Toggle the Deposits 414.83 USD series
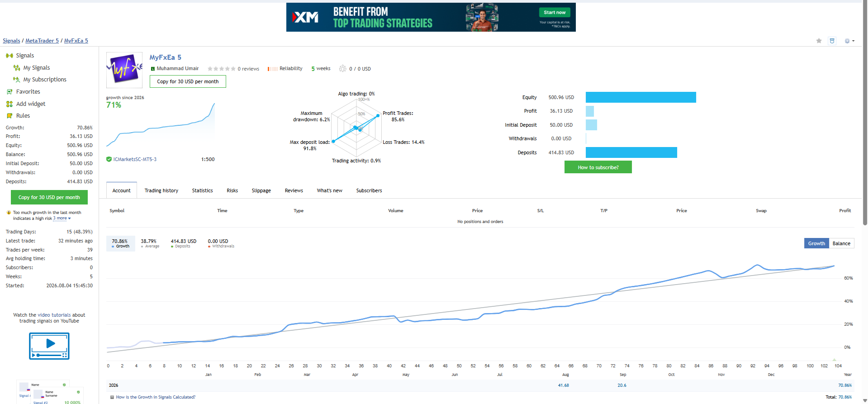The width and height of the screenshot is (868, 404). tap(183, 243)
